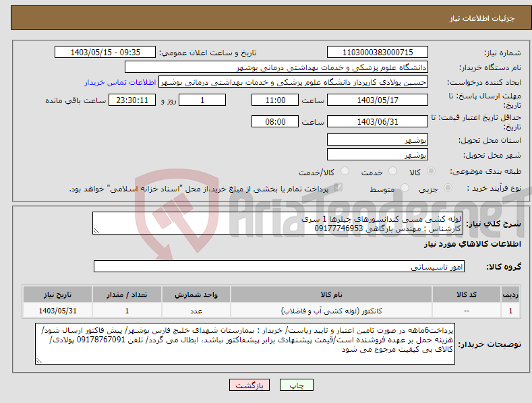
Task: Select the کالا radio button
Action: point(431,171)
